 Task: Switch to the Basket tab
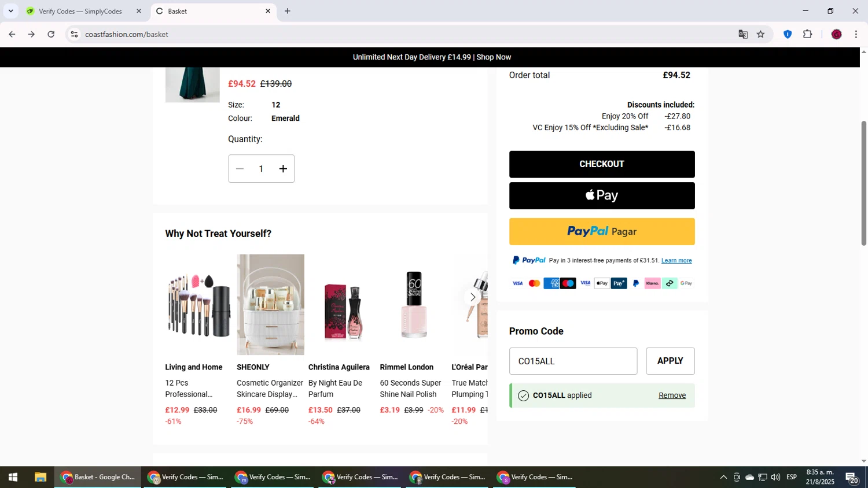[x=213, y=11]
